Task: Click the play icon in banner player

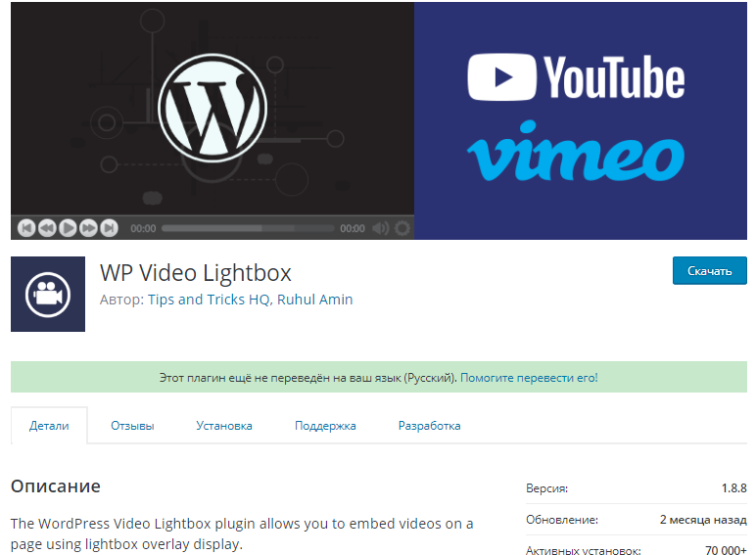Action: pyautogui.click(x=68, y=228)
